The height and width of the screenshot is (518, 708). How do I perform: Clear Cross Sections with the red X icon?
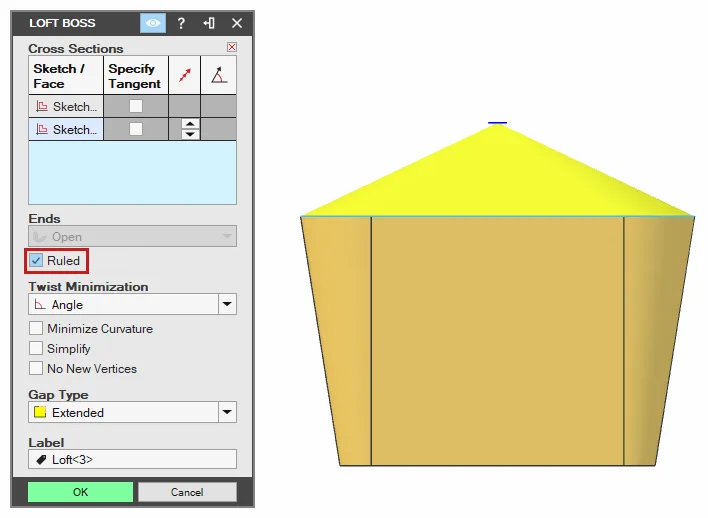232,47
